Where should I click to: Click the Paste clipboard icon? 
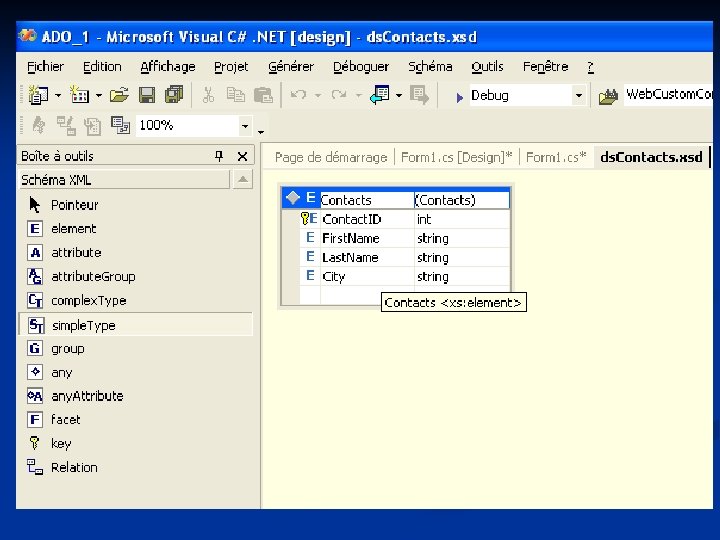(x=264, y=95)
